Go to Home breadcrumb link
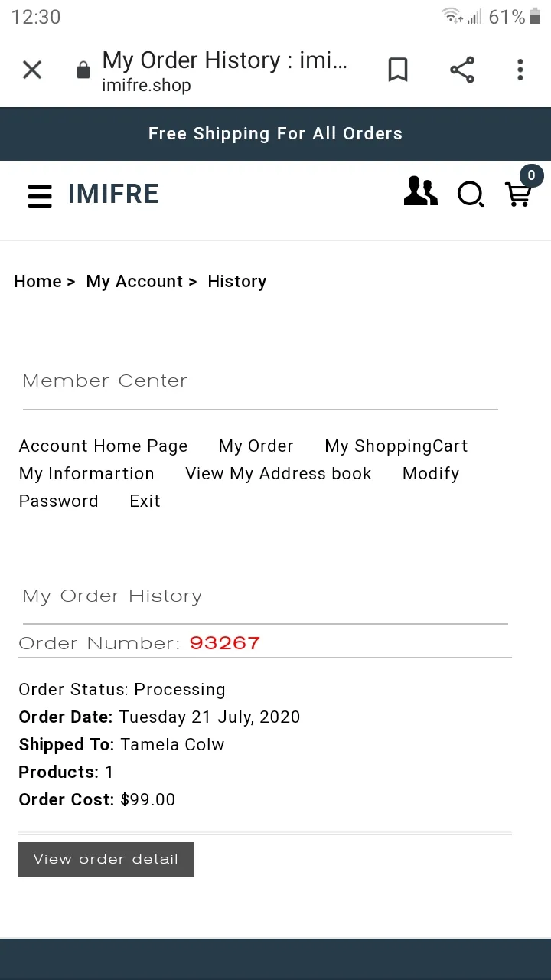551x980 pixels. click(x=37, y=282)
